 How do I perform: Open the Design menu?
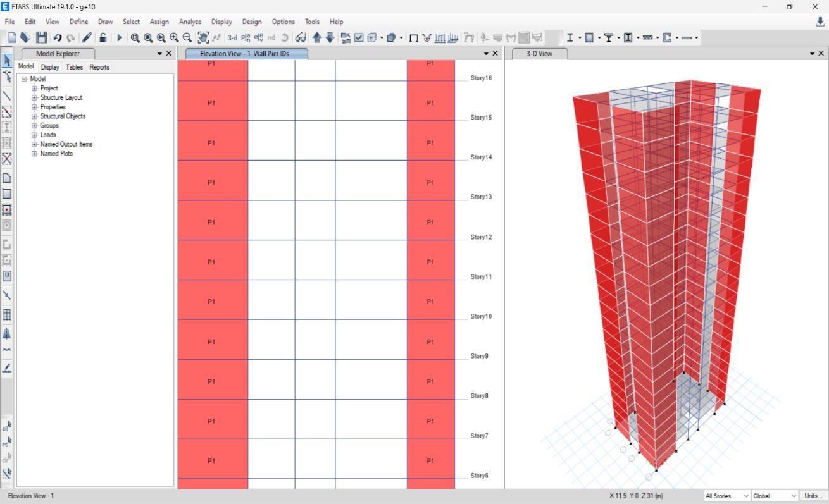[x=252, y=22]
